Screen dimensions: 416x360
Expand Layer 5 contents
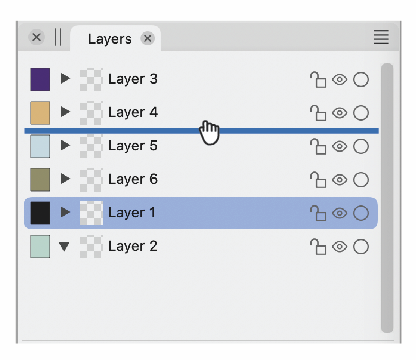[65, 145]
